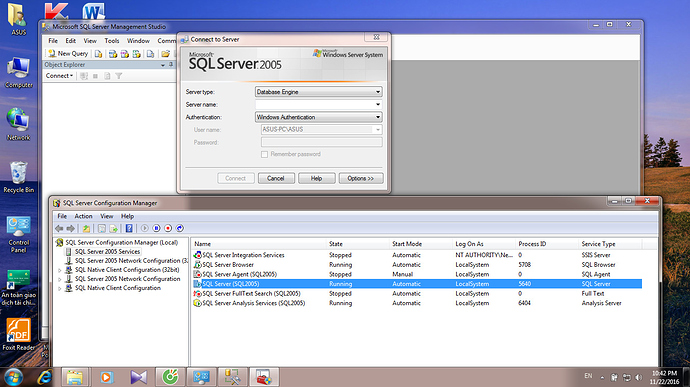The height and width of the screenshot is (387, 690).
Task: Click the Options >> button
Action: [360, 178]
